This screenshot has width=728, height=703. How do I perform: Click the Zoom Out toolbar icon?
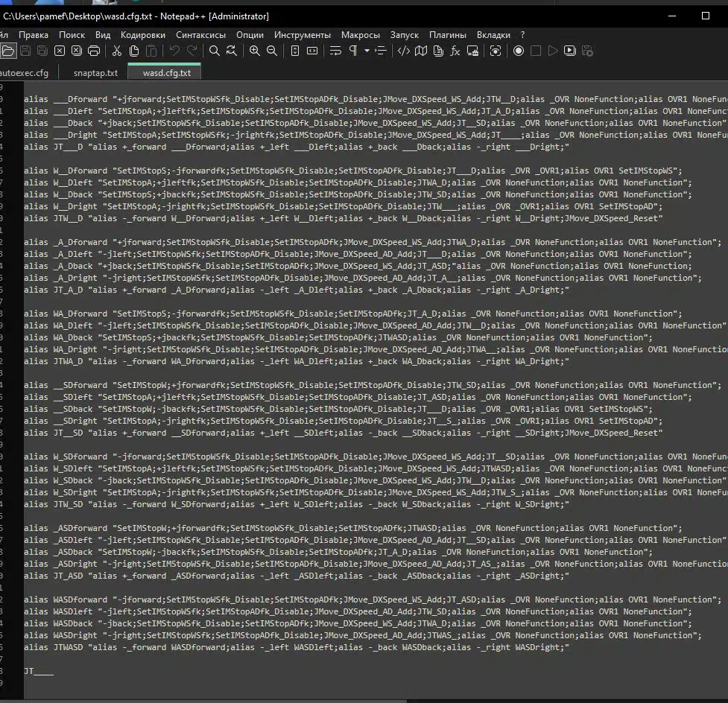tap(272, 51)
